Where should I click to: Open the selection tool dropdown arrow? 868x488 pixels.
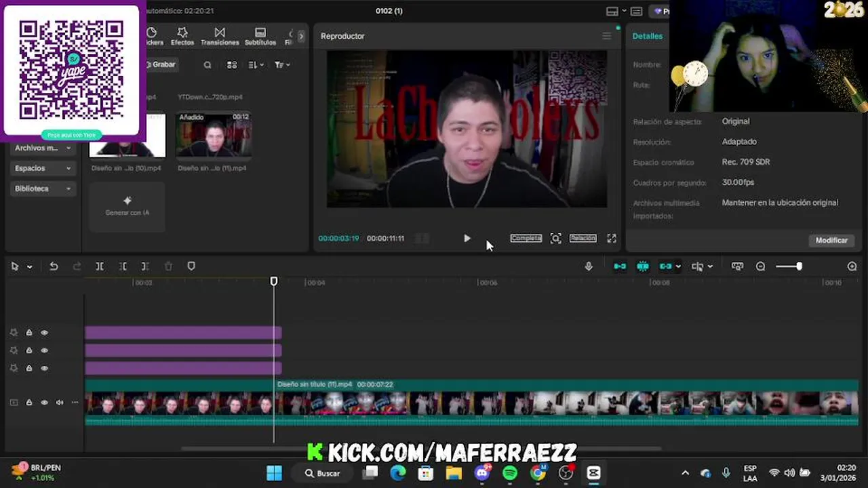[29, 266]
